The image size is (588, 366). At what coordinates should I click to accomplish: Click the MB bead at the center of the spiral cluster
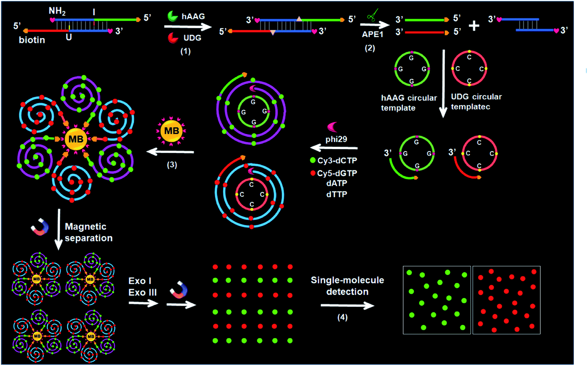(76, 139)
